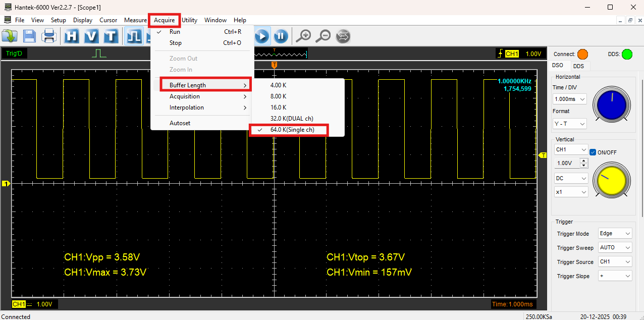The height and width of the screenshot is (320, 644).
Task: Open DC coupling dropdown
Action: [571, 178]
